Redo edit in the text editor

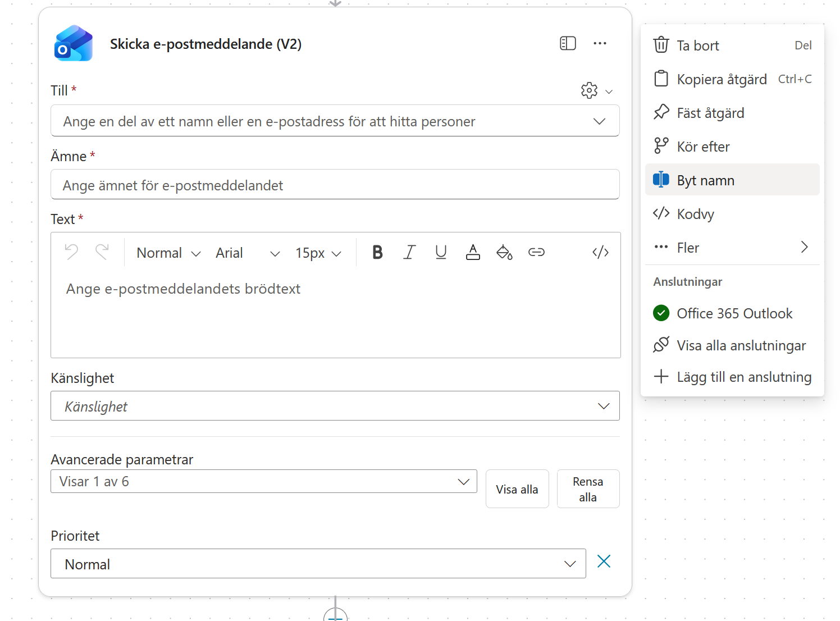pyautogui.click(x=102, y=252)
